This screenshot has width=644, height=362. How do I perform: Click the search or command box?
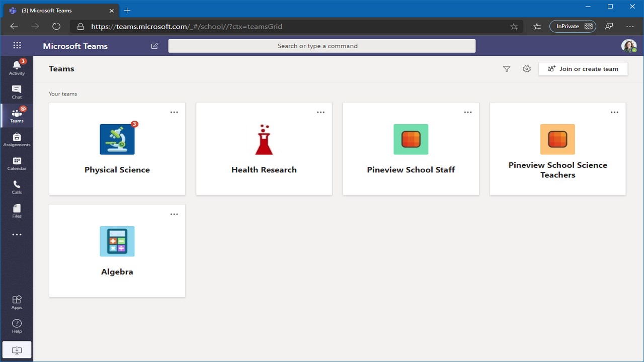[x=322, y=46]
